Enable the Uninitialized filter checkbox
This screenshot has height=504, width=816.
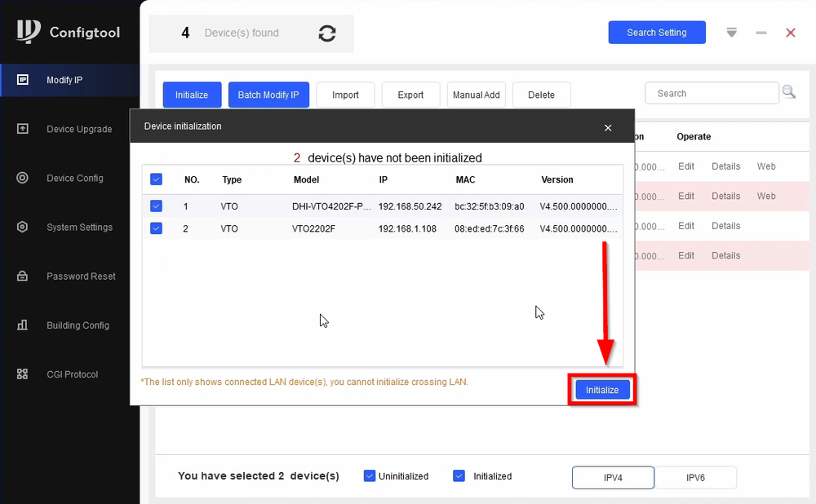370,475
